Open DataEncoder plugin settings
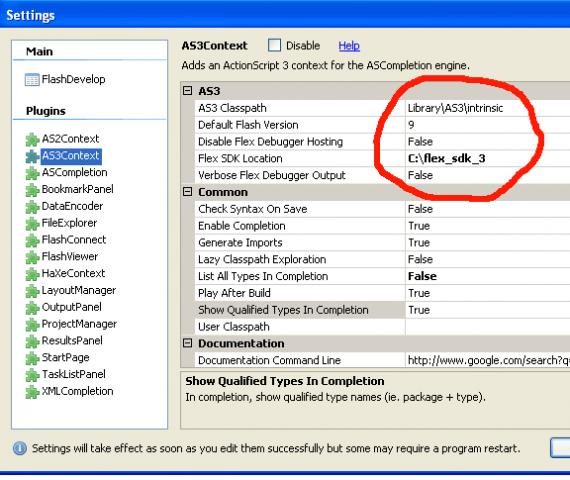Screen dimensions: 570x480 [x=72, y=206]
